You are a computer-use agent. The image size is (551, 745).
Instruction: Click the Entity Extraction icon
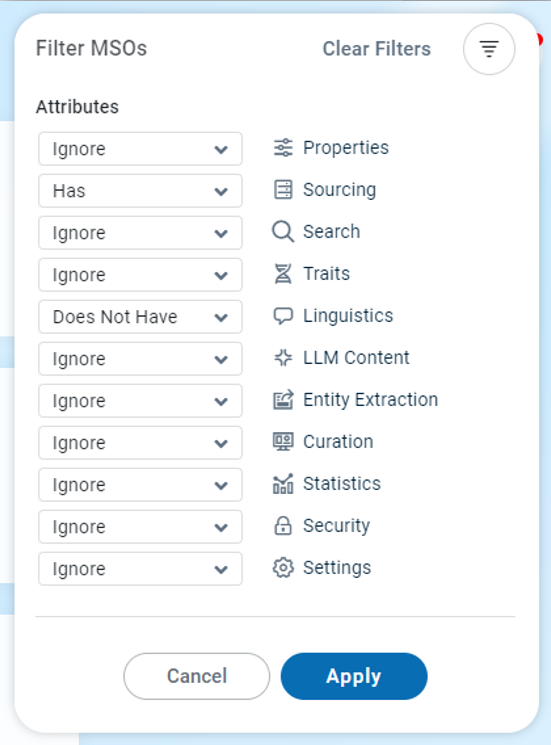(x=283, y=400)
